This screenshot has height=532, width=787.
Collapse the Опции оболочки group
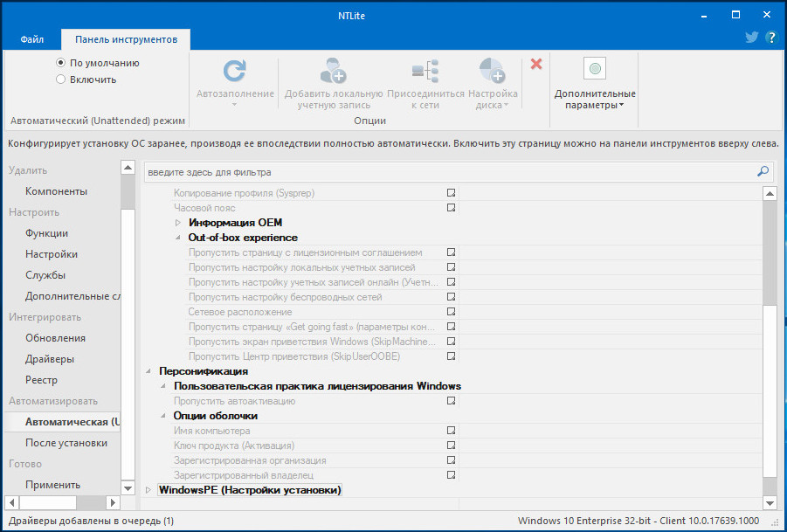click(163, 416)
